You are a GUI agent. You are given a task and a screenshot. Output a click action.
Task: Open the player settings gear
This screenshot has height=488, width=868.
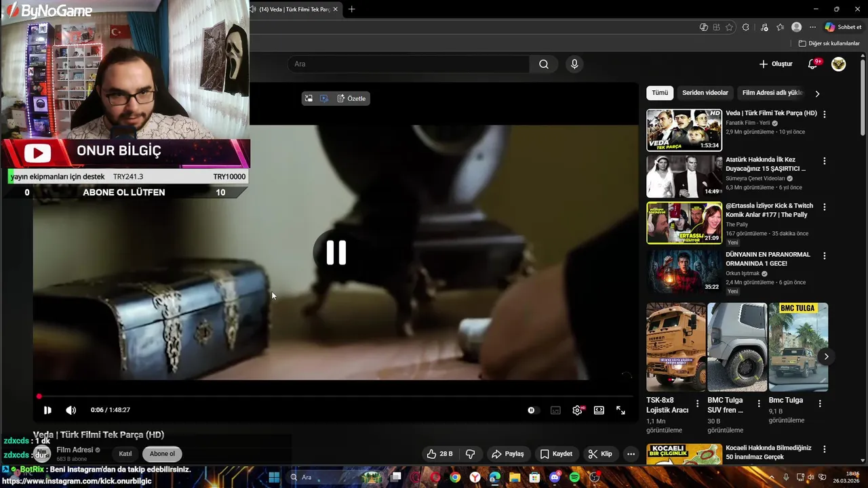point(577,410)
